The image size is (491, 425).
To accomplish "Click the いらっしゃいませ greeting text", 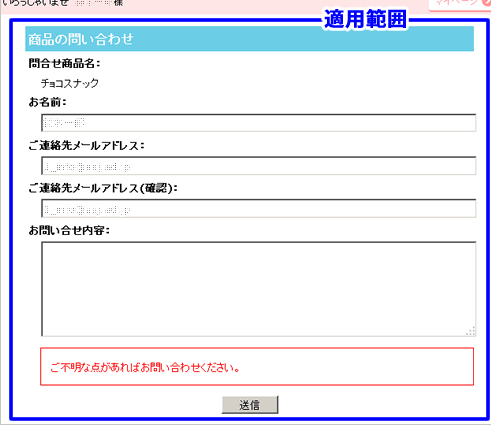I will 36,3.
